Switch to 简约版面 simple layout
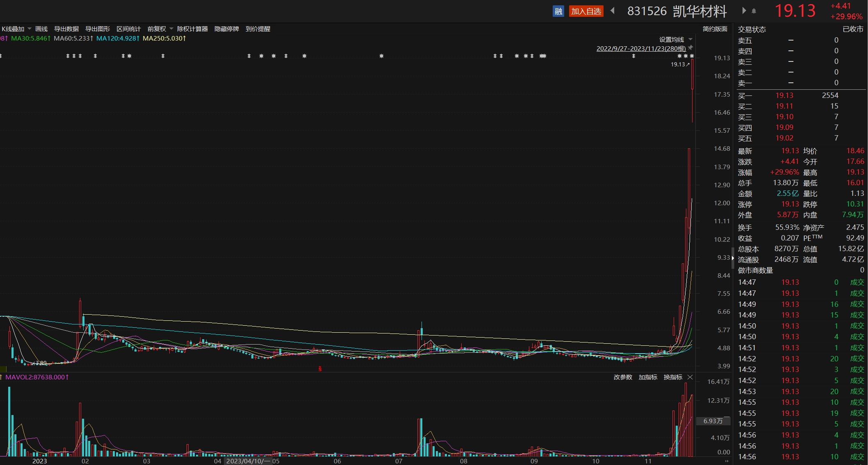 click(x=715, y=29)
